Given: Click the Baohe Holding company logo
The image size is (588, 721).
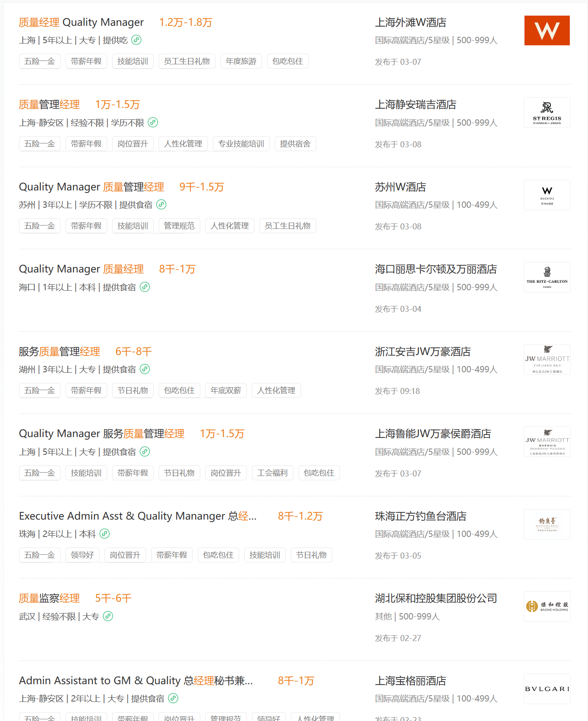Looking at the screenshot, I should point(547,606).
